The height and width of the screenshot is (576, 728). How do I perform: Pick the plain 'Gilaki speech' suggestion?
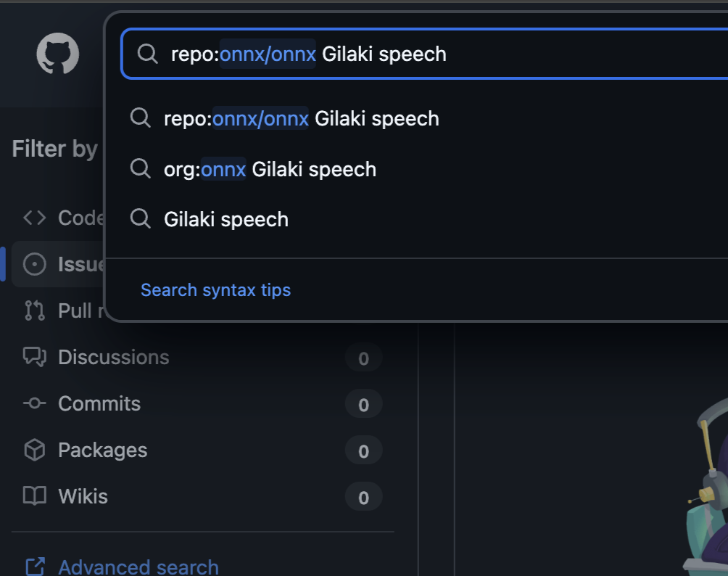click(226, 219)
